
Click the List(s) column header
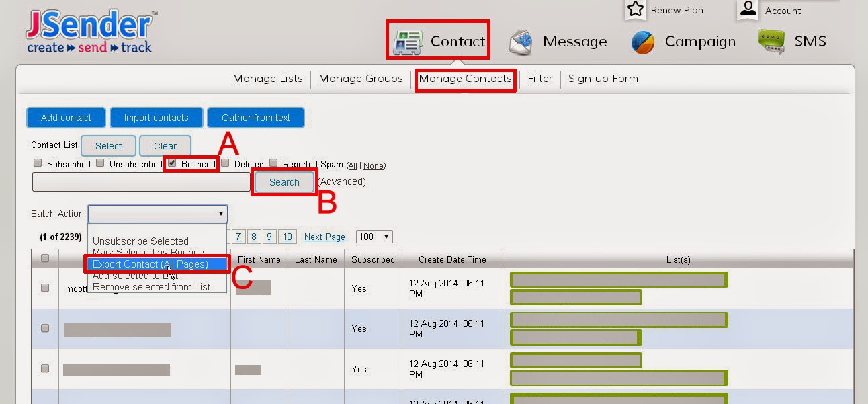coord(678,259)
